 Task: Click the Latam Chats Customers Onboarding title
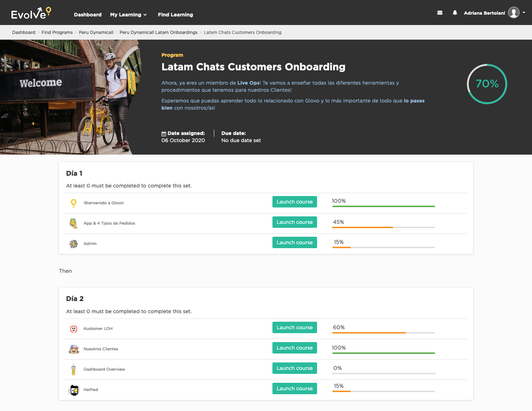click(254, 67)
